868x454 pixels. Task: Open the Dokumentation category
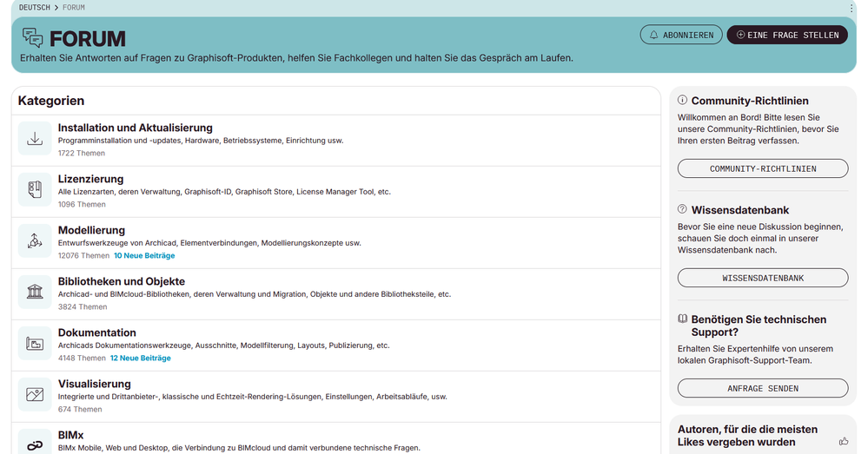(96, 332)
